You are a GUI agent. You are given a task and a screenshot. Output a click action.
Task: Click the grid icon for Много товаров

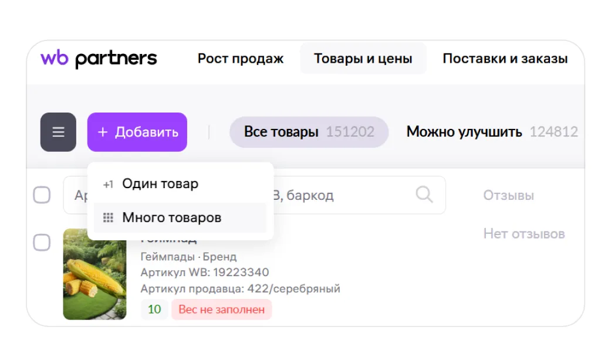coord(108,218)
